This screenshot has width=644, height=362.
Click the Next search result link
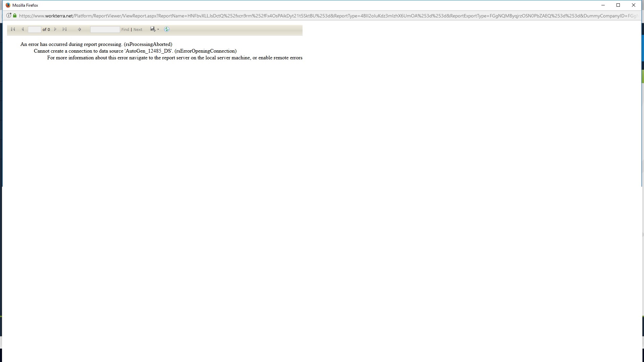click(138, 29)
